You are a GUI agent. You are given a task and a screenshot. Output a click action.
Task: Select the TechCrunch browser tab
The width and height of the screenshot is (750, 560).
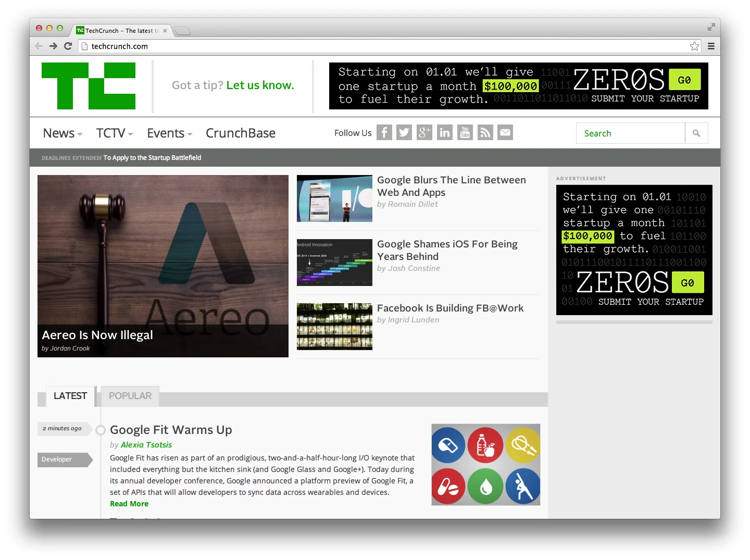[122, 31]
